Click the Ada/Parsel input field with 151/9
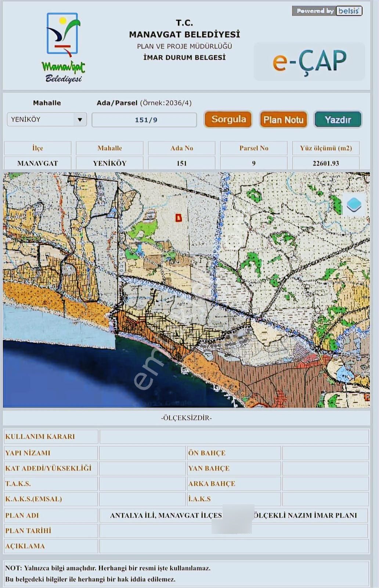 (x=144, y=120)
